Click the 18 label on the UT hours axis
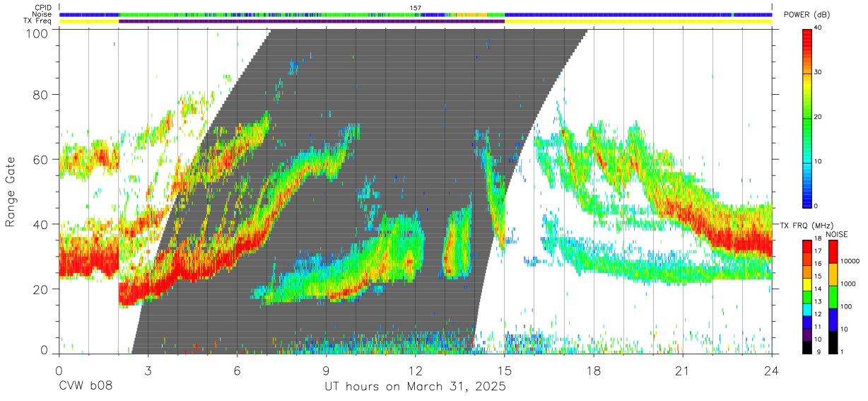Screen dimensions: 868x401 [x=594, y=371]
